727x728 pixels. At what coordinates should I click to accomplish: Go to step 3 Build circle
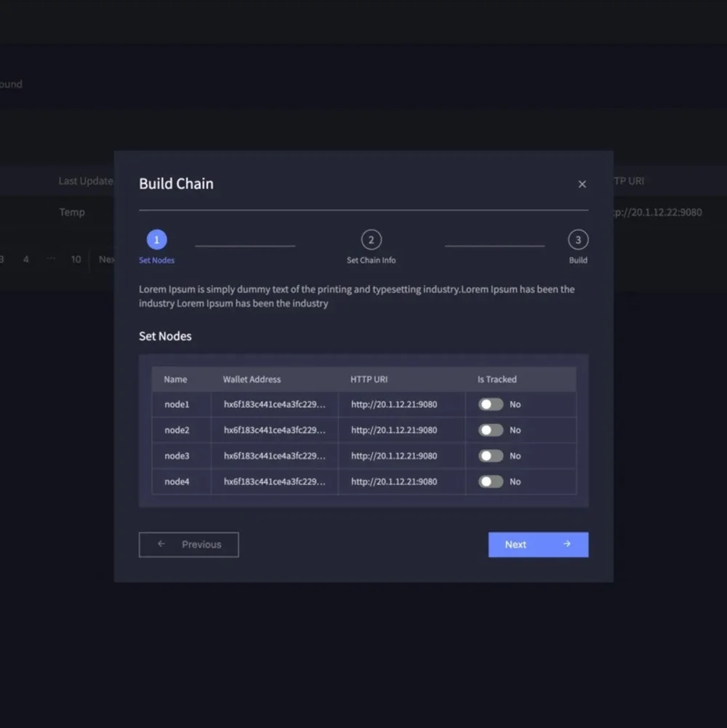click(578, 240)
